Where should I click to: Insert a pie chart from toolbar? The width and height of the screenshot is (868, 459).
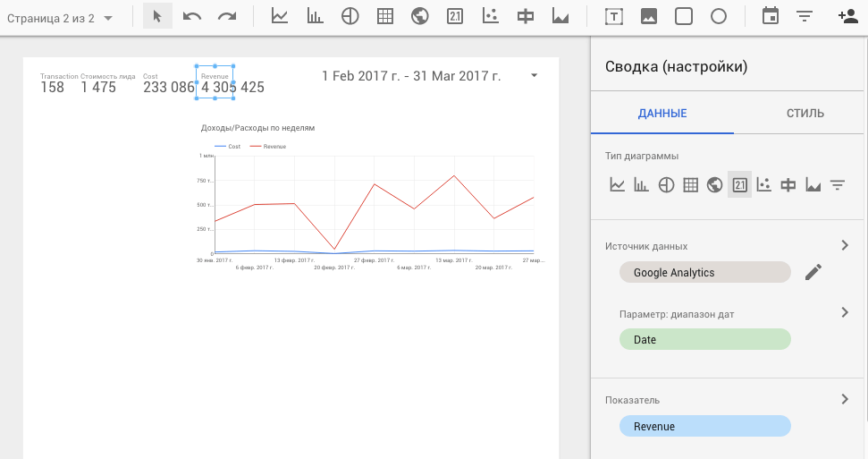[350, 16]
